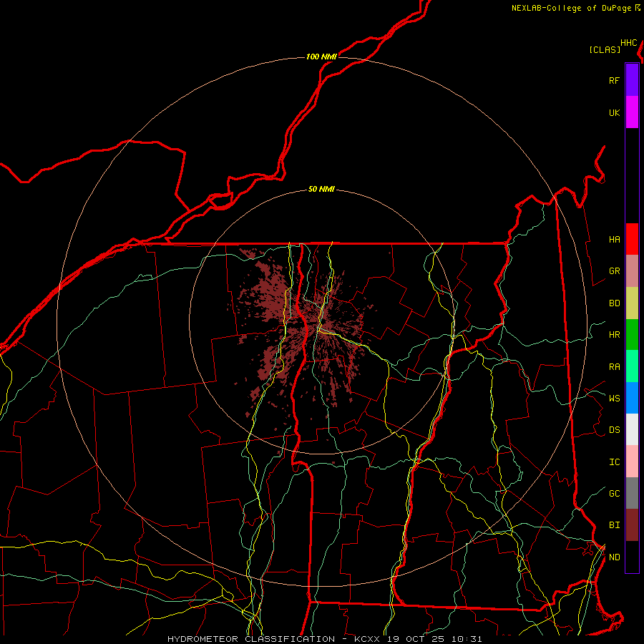Screen dimensions: 644x644
Task: Click the 50 NMI range ring label
Action: pyautogui.click(x=321, y=189)
